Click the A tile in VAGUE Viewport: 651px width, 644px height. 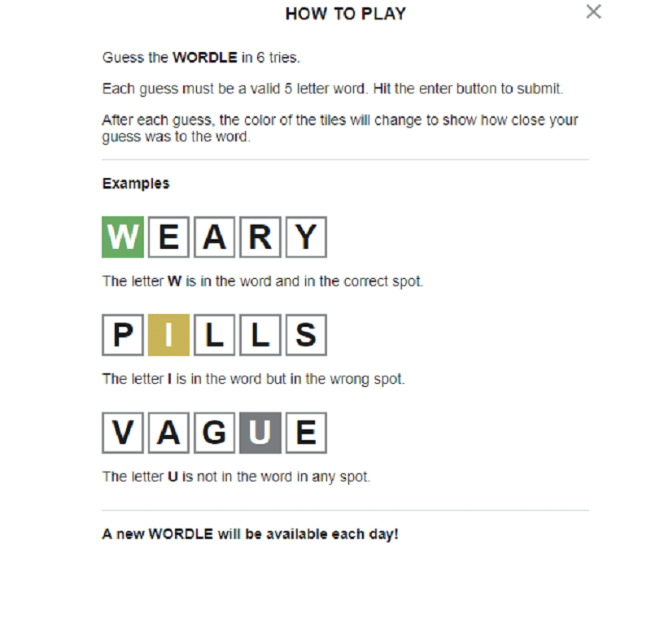(168, 433)
